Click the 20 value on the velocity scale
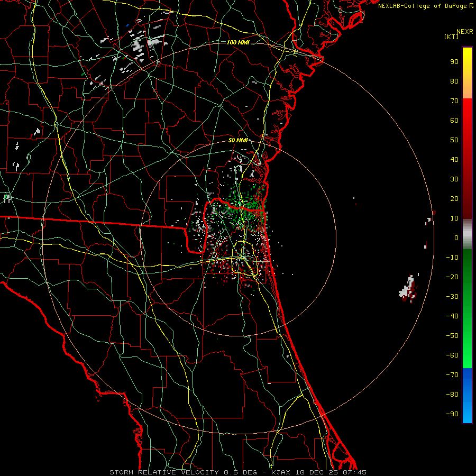 454,198
